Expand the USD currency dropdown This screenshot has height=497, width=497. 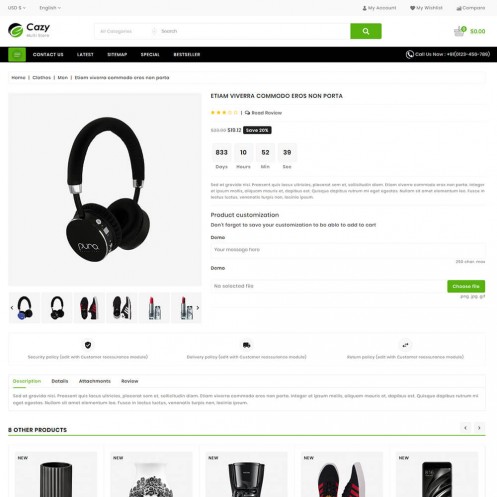[x=17, y=8]
